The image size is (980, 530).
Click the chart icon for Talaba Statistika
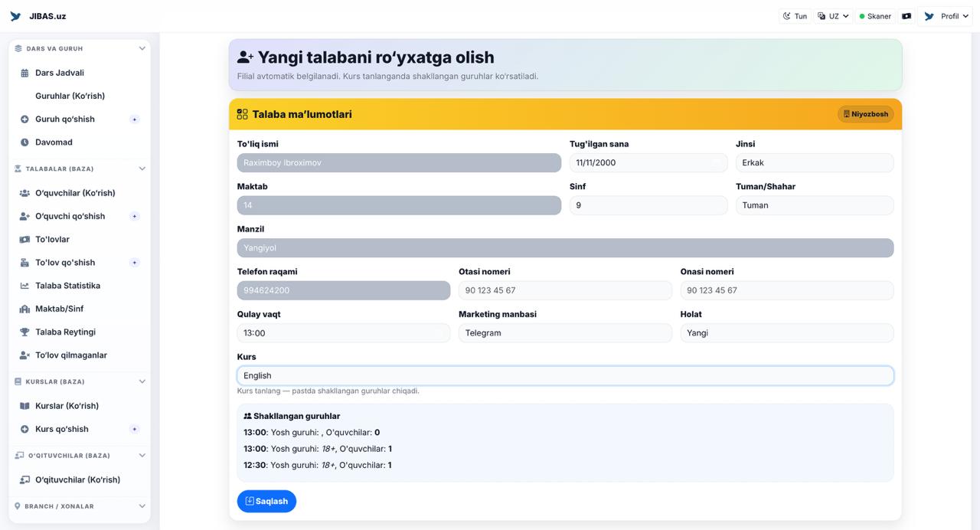(24, 286)
